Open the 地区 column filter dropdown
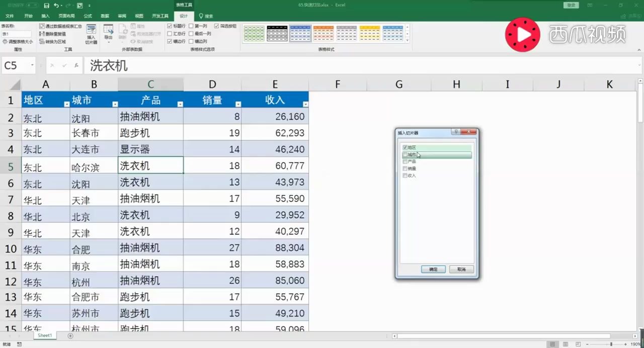The width and height of the screenshot is (644, 348). point(66,104)
